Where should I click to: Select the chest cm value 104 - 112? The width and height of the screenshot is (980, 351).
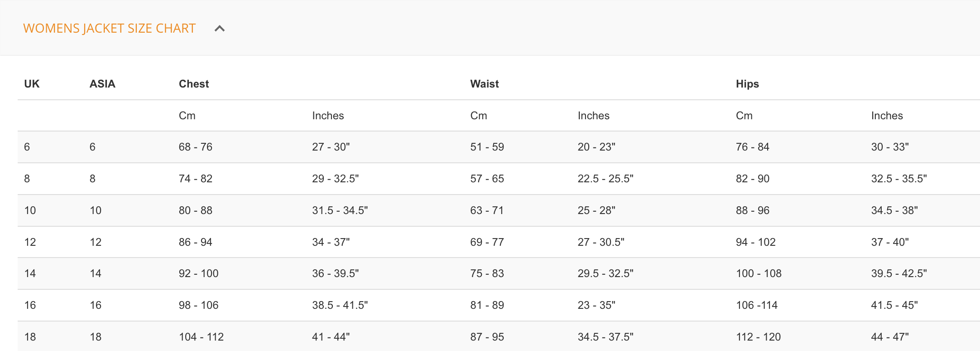click(x=202, y=337)
